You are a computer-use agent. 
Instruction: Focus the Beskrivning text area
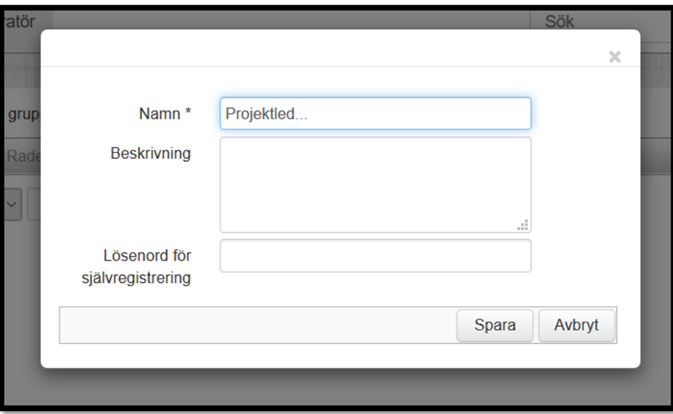[x=376, y=185]
